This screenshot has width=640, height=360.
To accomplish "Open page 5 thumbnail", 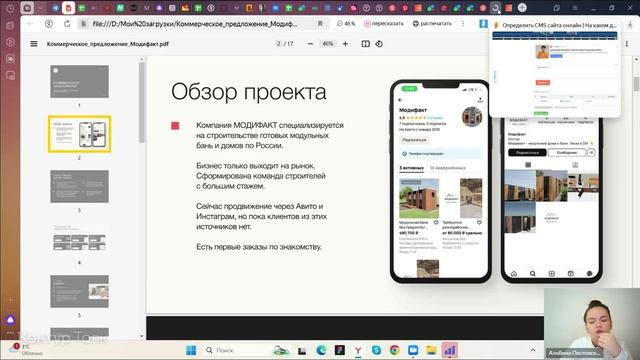I will pyautogui.click(x=80, y=291).
